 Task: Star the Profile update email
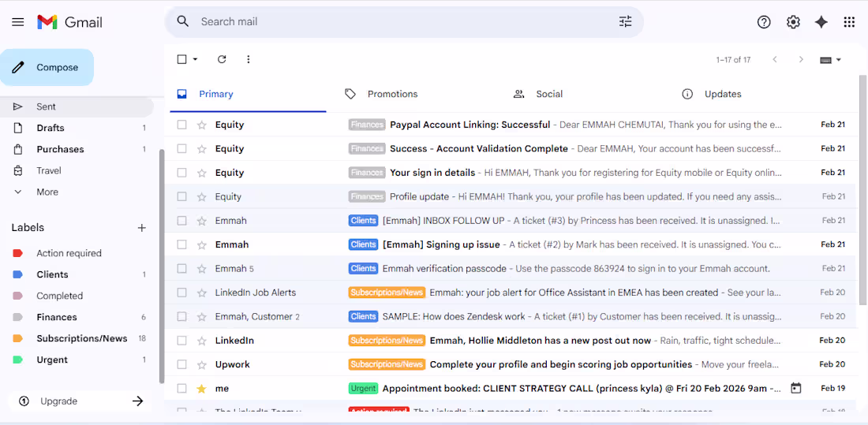click(201, 196)
